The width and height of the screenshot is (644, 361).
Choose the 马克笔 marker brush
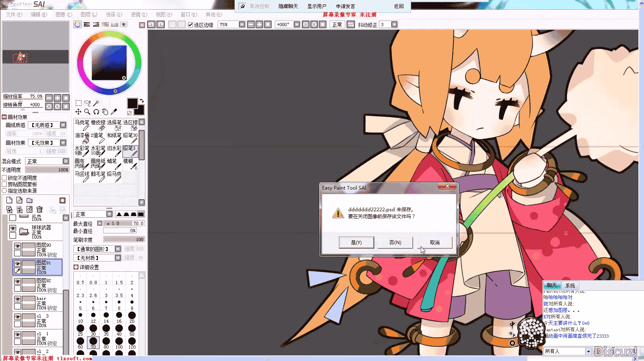[x=82, y=125]
